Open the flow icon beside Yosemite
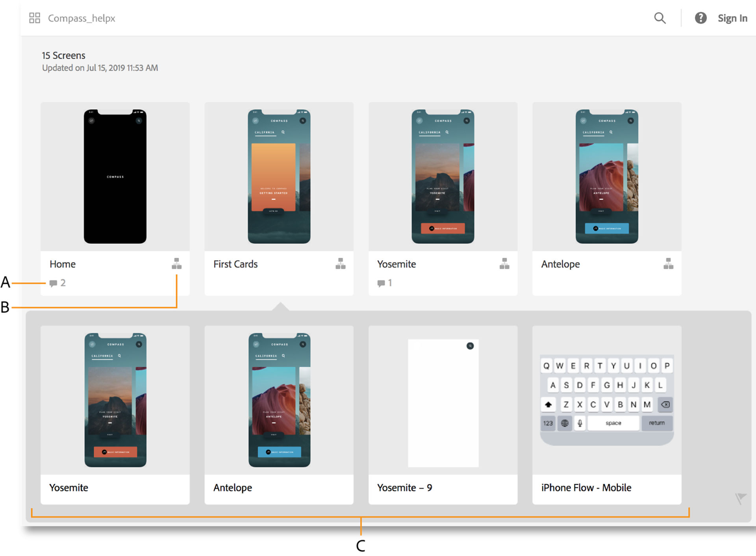The width and height of the screenshot is (756, 556). coord(504,264)
